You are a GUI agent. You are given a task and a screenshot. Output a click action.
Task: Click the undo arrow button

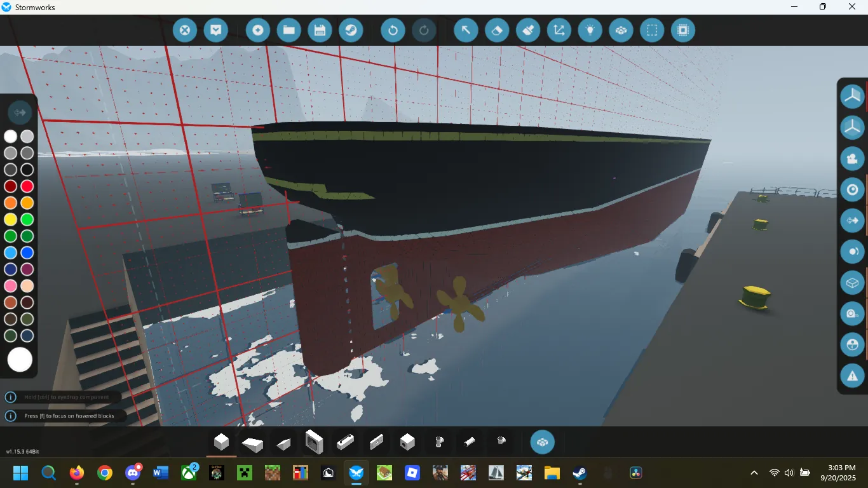[x=393, y=30]
